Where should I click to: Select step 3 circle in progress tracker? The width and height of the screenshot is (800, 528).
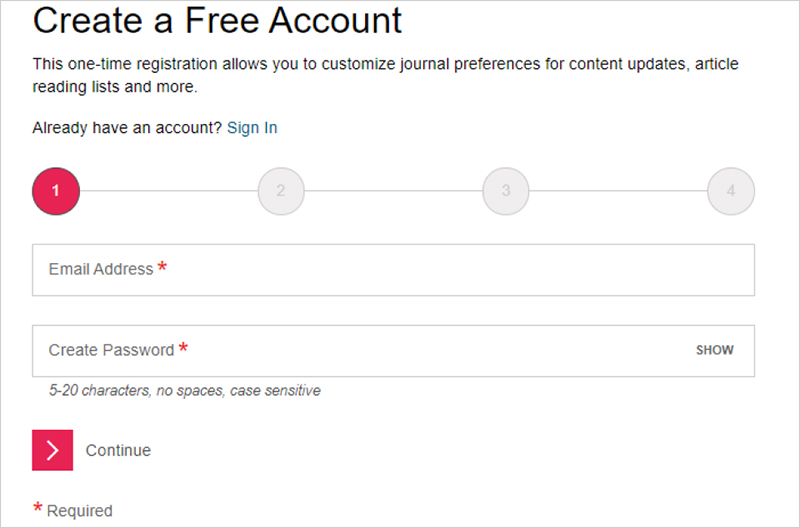506,191
